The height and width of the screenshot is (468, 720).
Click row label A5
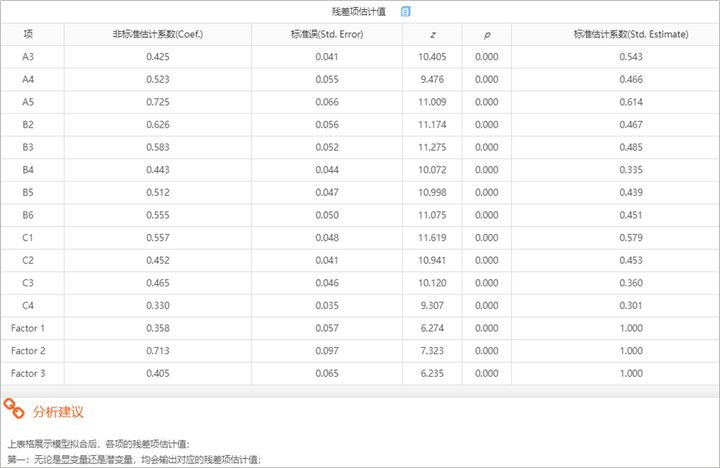pos(28,101)
